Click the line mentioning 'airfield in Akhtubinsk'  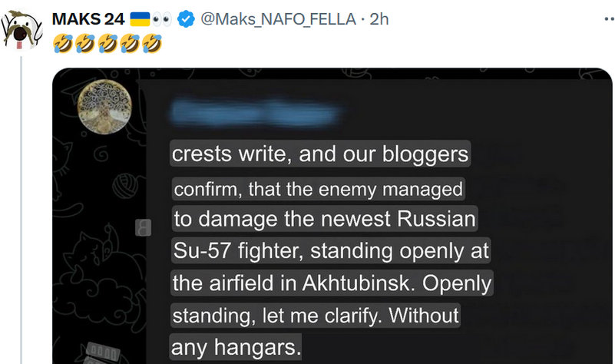click(x=332, y=283)
